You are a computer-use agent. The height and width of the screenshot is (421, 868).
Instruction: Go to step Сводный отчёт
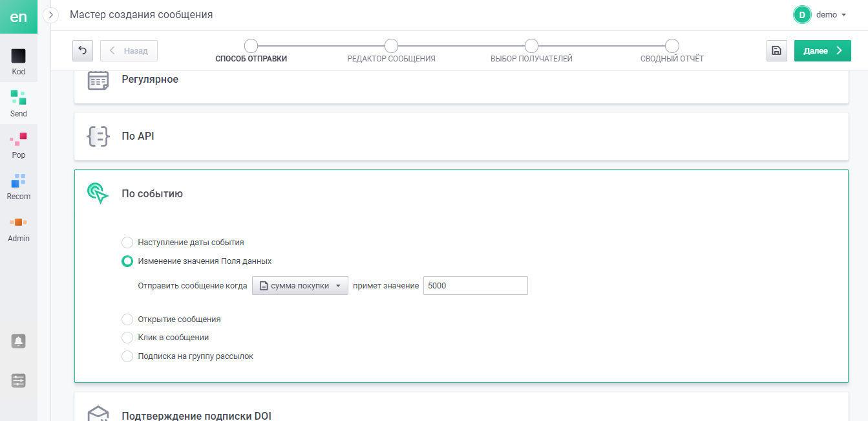[672, 50]
